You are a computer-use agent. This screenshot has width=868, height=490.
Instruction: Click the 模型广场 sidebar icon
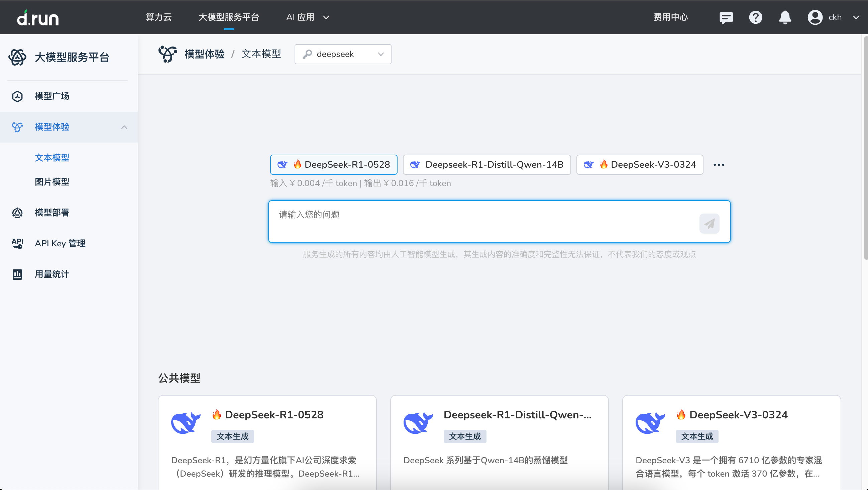point(17,96)
